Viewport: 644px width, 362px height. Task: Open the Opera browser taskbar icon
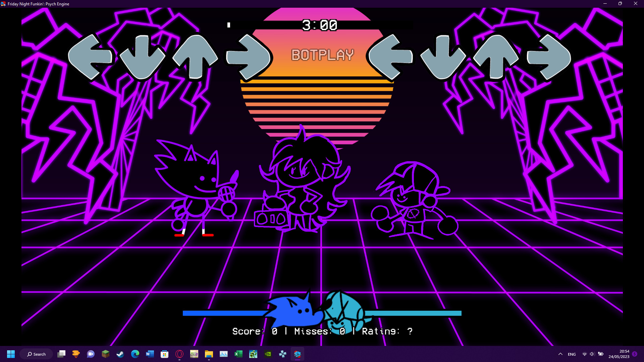179,354
